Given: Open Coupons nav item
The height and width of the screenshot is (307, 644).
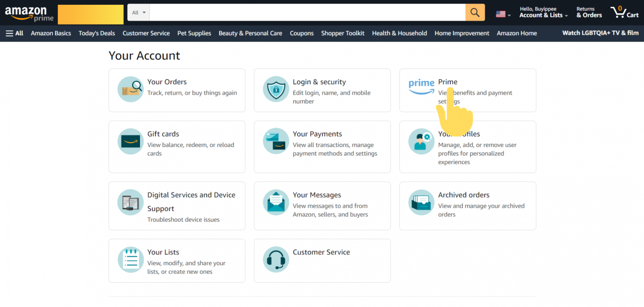Looking at the screenshot, I should tap(301, 33).
